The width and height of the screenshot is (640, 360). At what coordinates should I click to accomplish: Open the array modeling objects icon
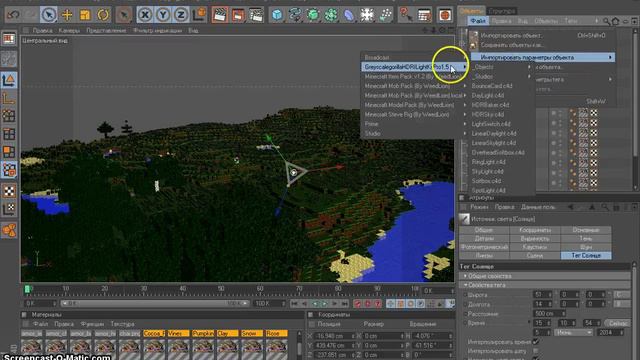point(331,15)
